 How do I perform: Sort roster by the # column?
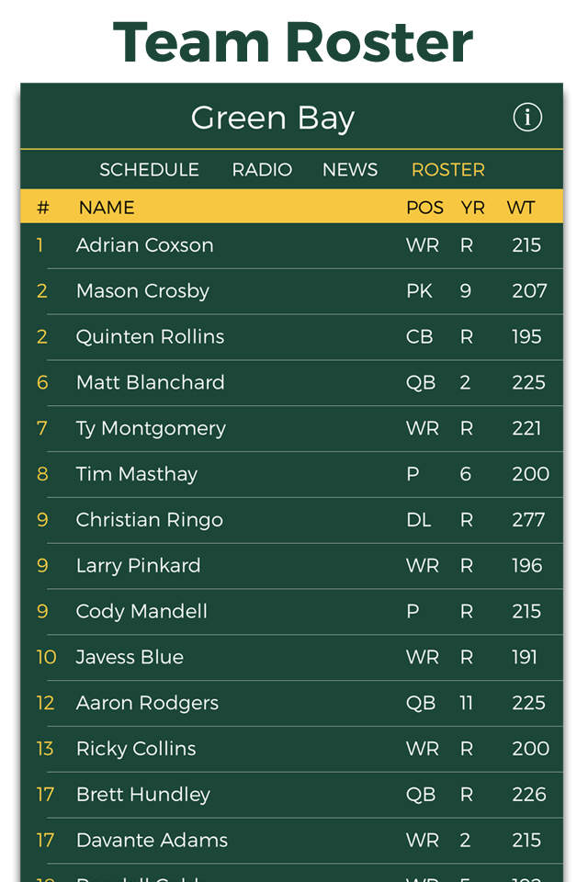(42, 207)
